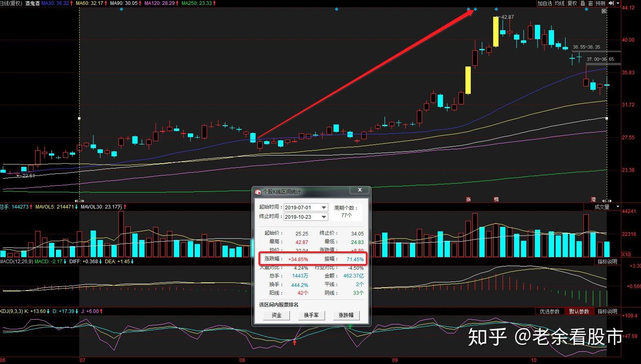Viewport: 641px width, 364px height.
Task: Click the 换手 444.2% value in dialog
Action: tap(300, 285)
